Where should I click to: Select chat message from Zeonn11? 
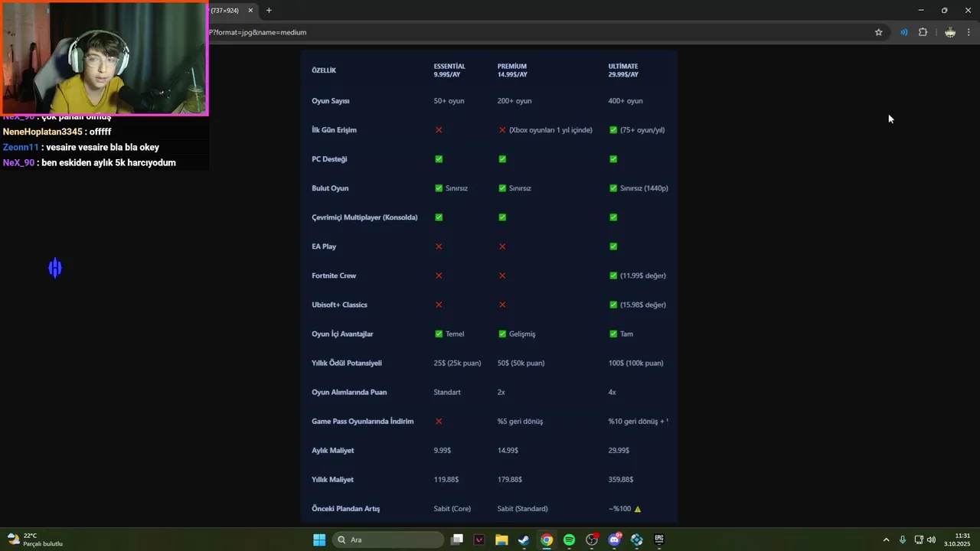click(81, 147)
